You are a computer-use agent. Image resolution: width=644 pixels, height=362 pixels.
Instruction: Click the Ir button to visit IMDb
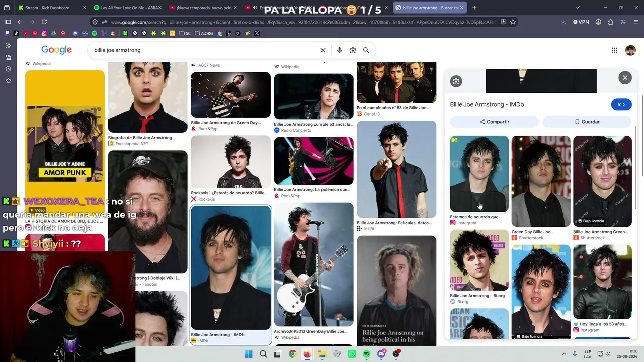(621, 104)
